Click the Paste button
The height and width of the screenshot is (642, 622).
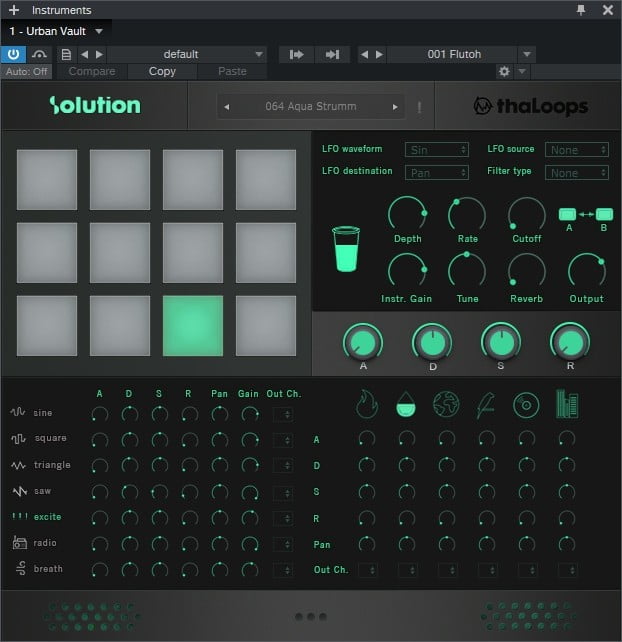coord(232,72)
